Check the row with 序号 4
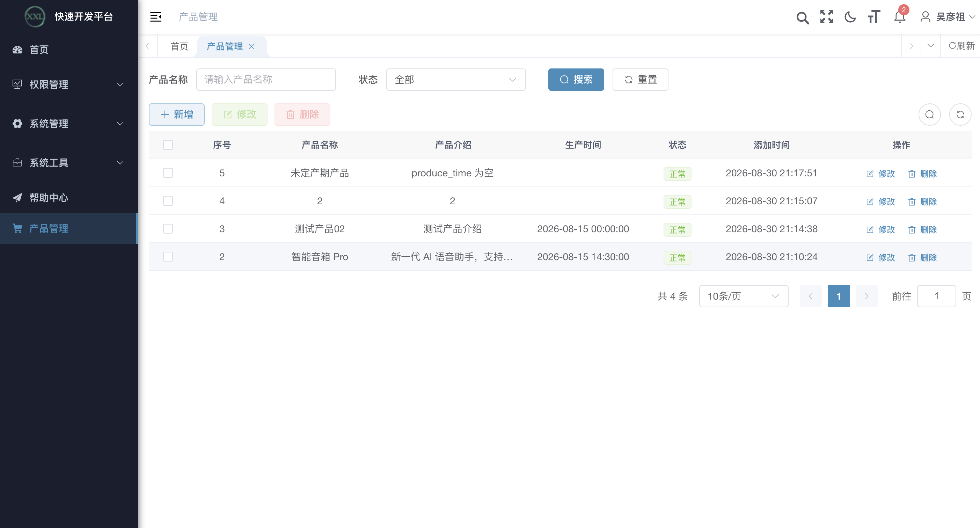Screen dimensions: 980x528 (x=168, y=201)
